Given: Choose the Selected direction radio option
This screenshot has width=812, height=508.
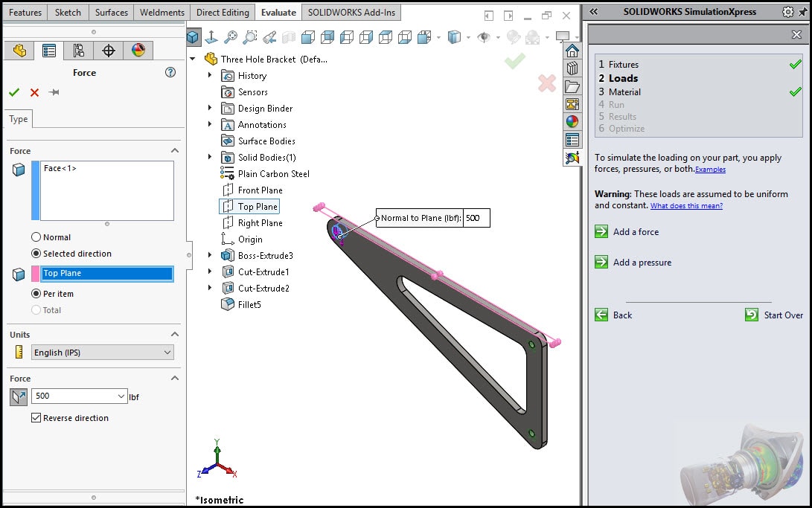Looking at the screenshot, I should click(36, 254).
